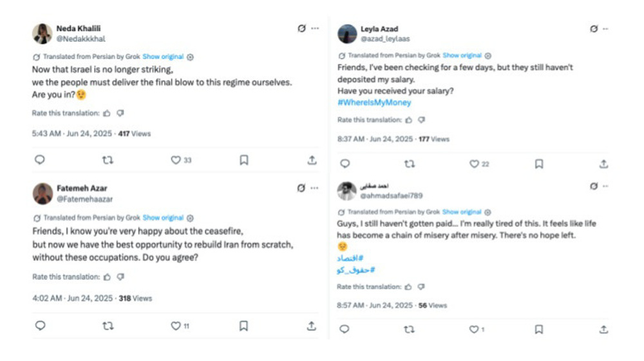Reply to Leyla Azad's tweet

click(345, 164)
